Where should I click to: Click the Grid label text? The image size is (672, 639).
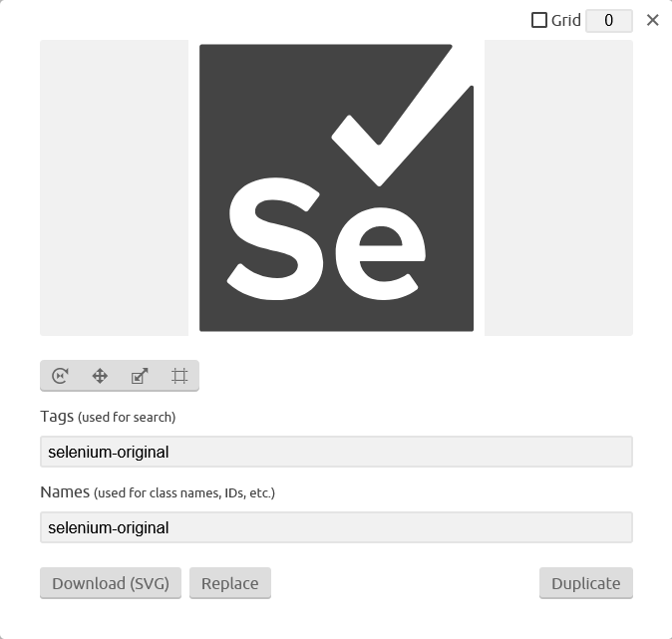tap(566, 20)
